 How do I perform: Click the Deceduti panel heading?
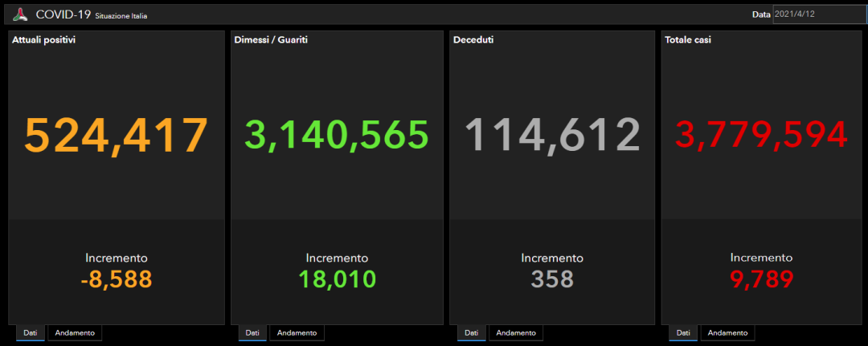(474, 40)
